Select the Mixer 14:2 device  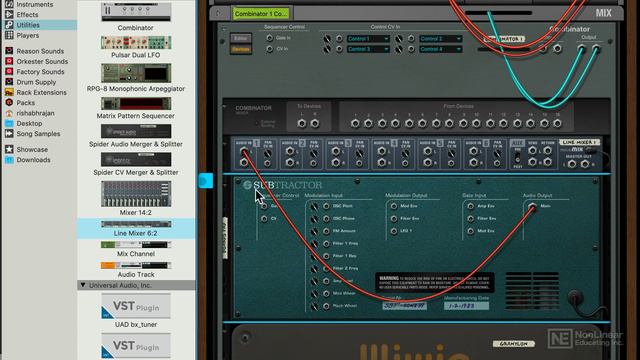pos(136,193)
